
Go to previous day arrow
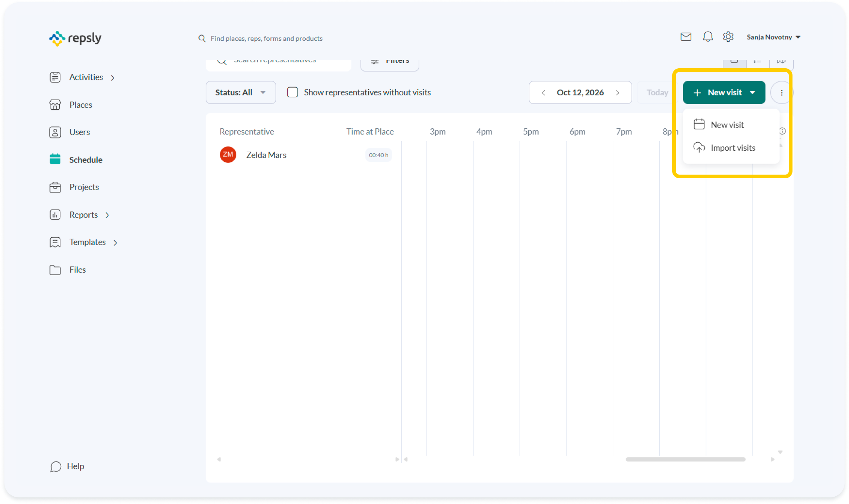pos(543,93)
